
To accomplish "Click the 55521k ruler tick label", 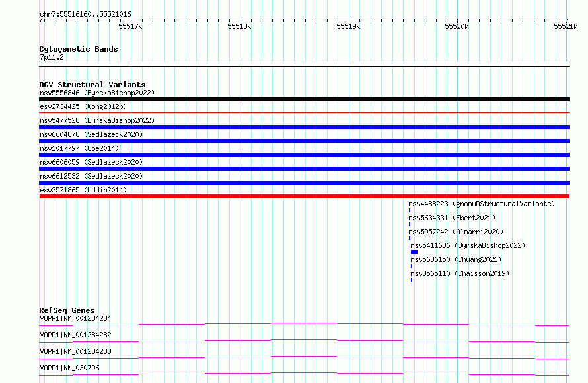I will (x=566, y=26).
